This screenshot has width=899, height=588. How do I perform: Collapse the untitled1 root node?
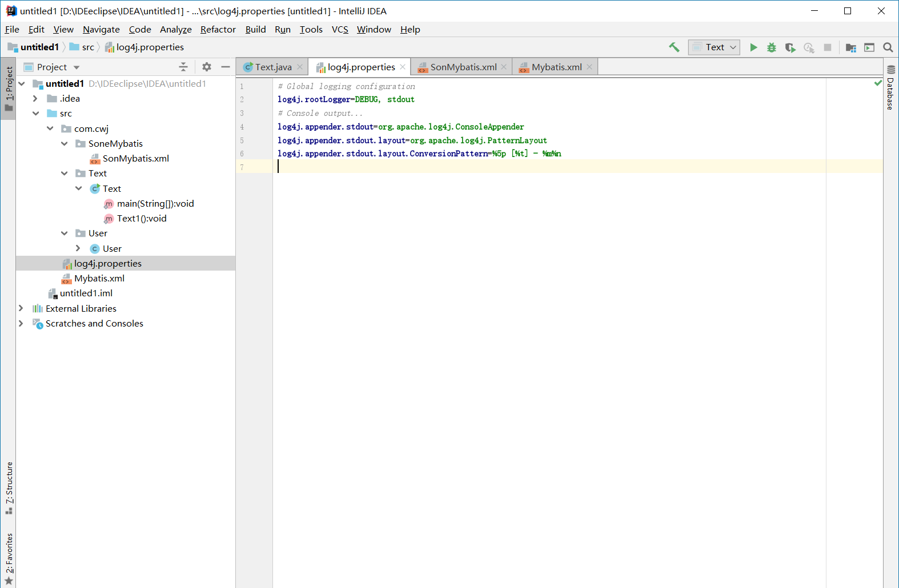(22, 83)
